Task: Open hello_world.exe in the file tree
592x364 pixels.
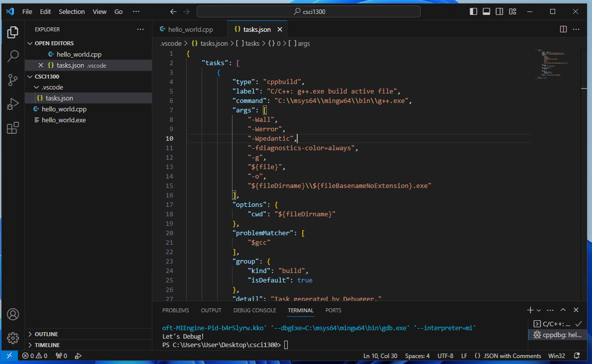Action: (x=88, y=120)
